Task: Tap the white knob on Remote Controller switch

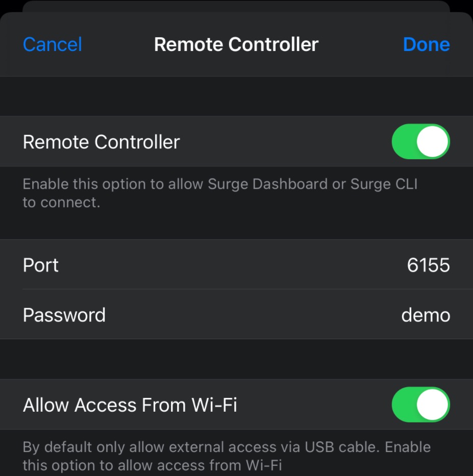Action: (433, 141)
